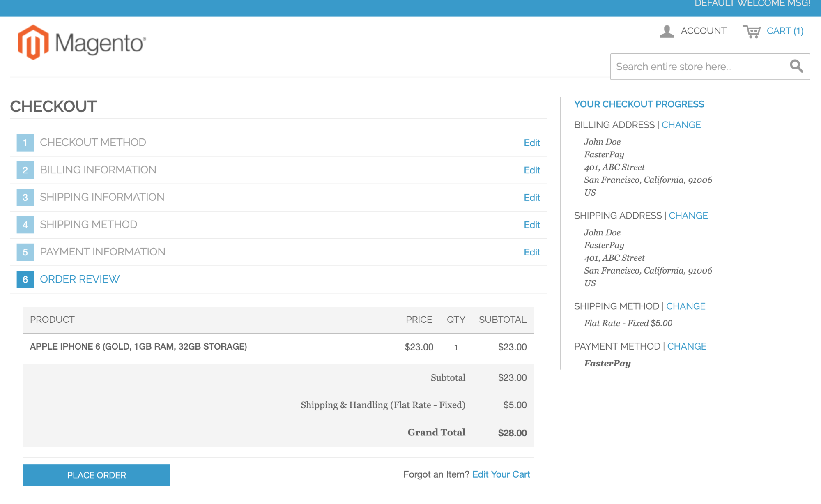The image size is (821, 504).
Task: Edit the Checkout Method step
Action: click(531, 143)
